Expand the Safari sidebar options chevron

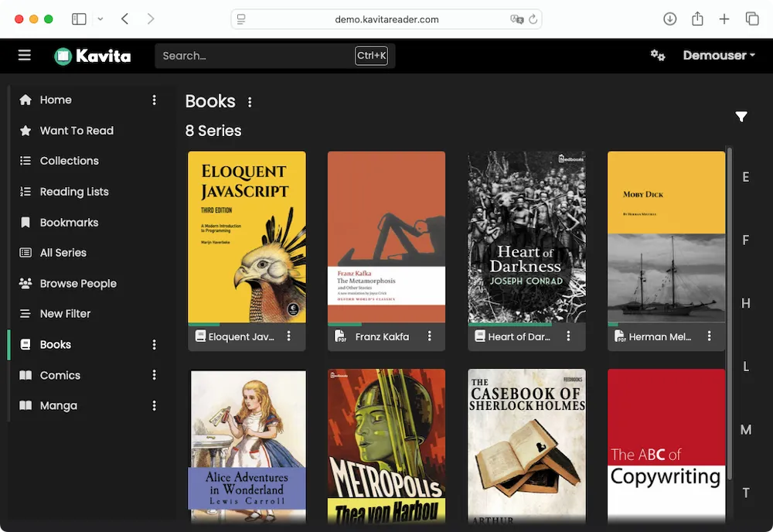click(100, 19)
